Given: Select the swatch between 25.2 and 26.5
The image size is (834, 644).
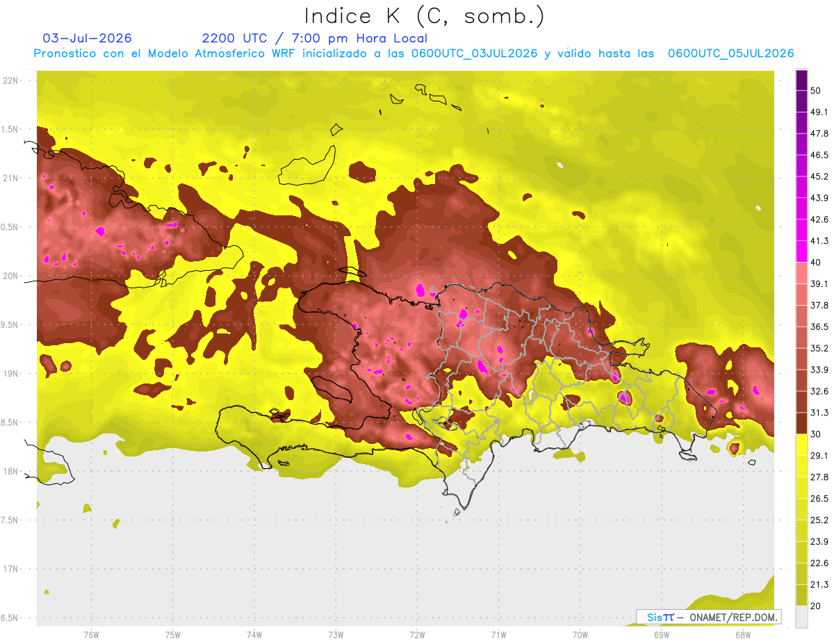Looking at the screenshot, I should pyautogui.click(x=801, y=509).
